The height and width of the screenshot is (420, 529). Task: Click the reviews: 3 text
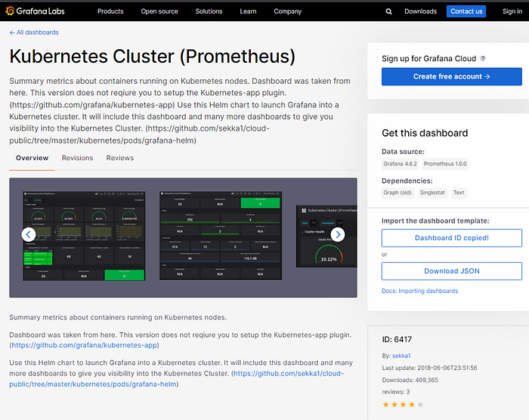pos(396,391)
